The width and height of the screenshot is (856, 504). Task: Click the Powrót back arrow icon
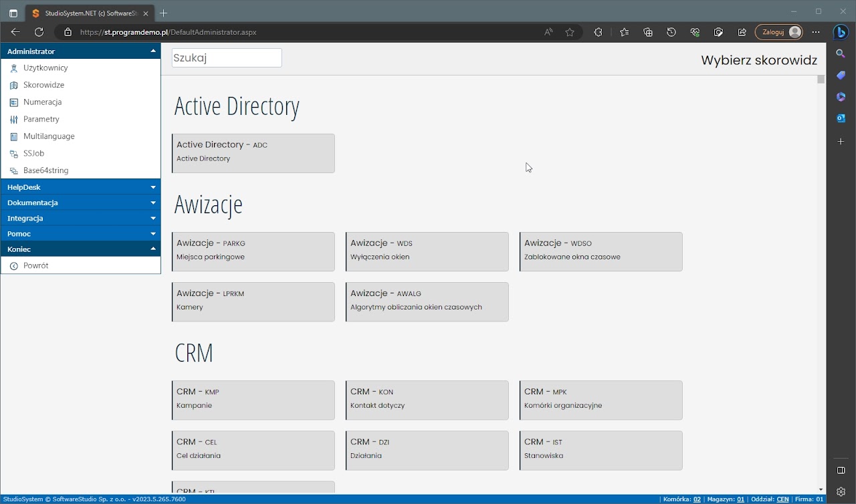tap(13, 266)
